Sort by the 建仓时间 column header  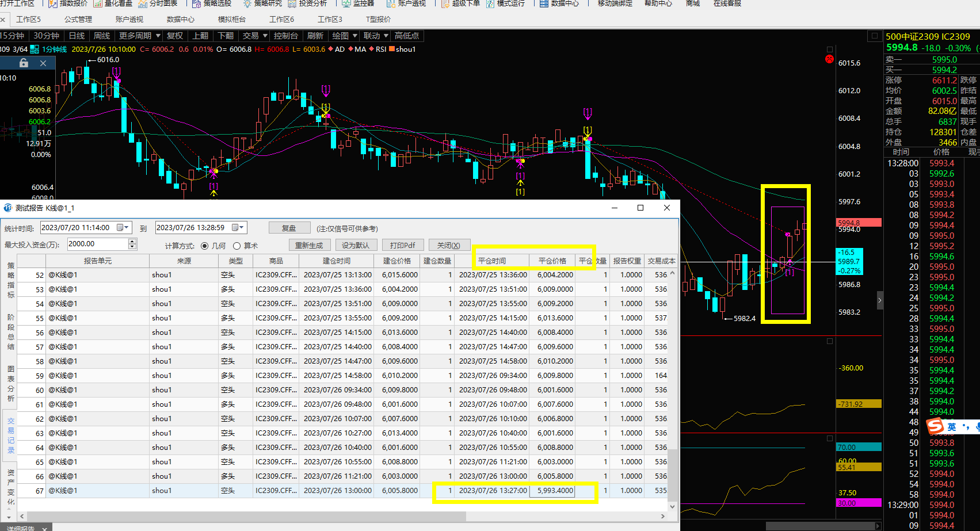tap(337, 261)
